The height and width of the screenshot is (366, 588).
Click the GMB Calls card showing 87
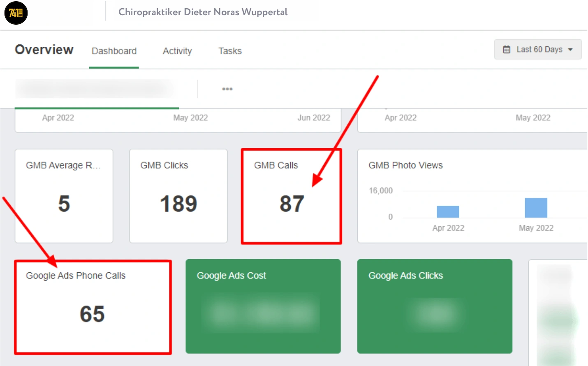click(291, 196)
